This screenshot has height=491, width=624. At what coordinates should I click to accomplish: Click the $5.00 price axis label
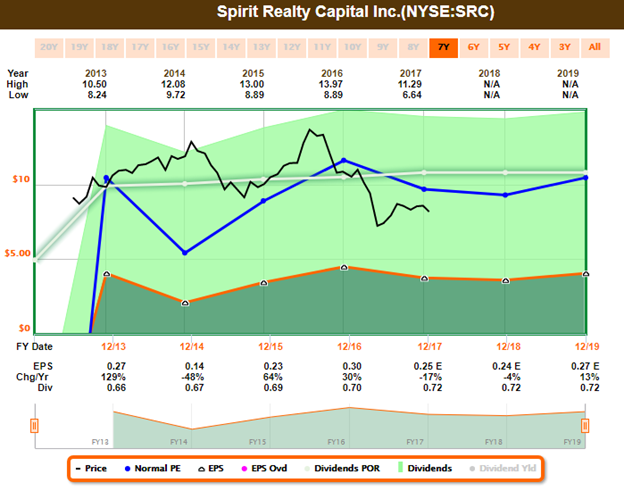[17, 253]
